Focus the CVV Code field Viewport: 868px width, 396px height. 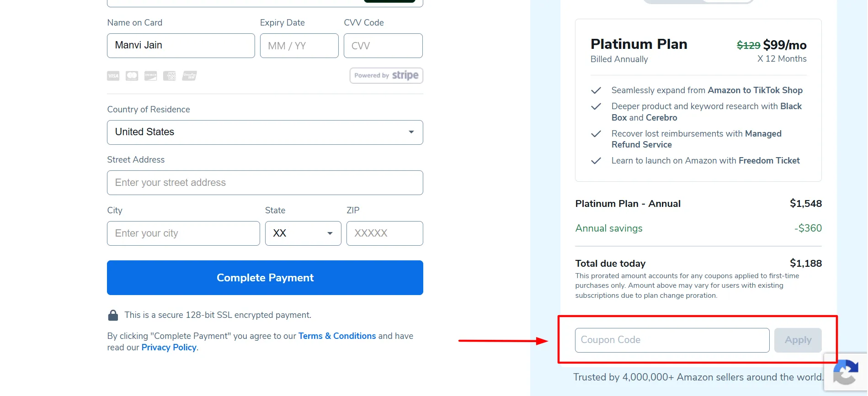pyautogui.click(x=383, y=46)
